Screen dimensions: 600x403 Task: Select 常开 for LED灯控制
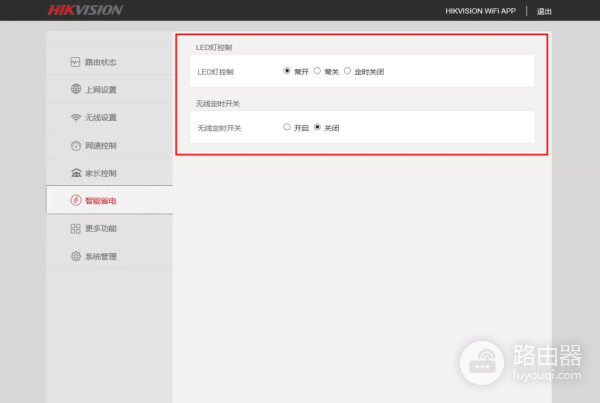click(288, 72)
